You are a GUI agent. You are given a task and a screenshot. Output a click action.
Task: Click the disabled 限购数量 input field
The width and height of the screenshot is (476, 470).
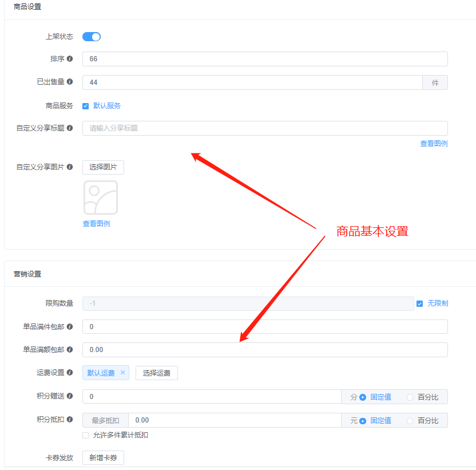(x=248, y=303)
